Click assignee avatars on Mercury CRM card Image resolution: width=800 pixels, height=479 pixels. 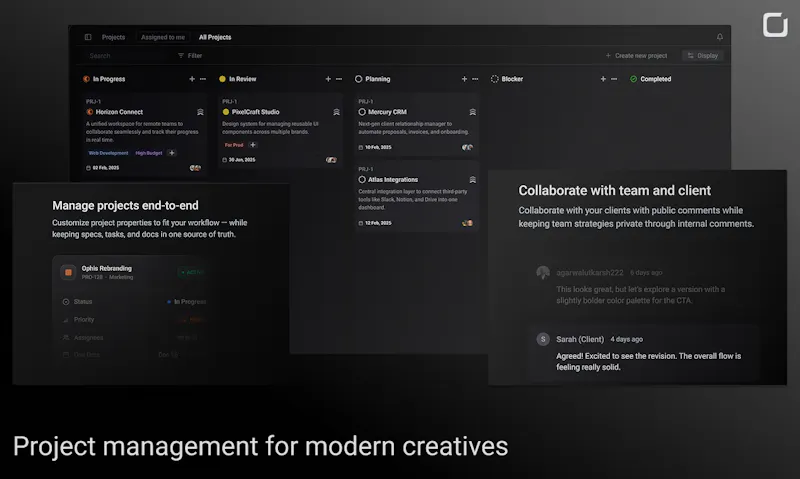tap(467, 147)
